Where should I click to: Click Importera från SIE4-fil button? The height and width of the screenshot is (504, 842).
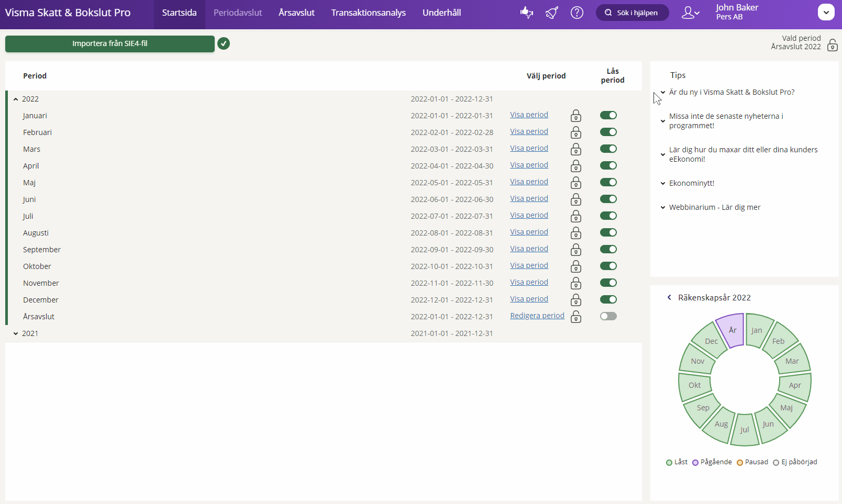click(x=110, y=43)
